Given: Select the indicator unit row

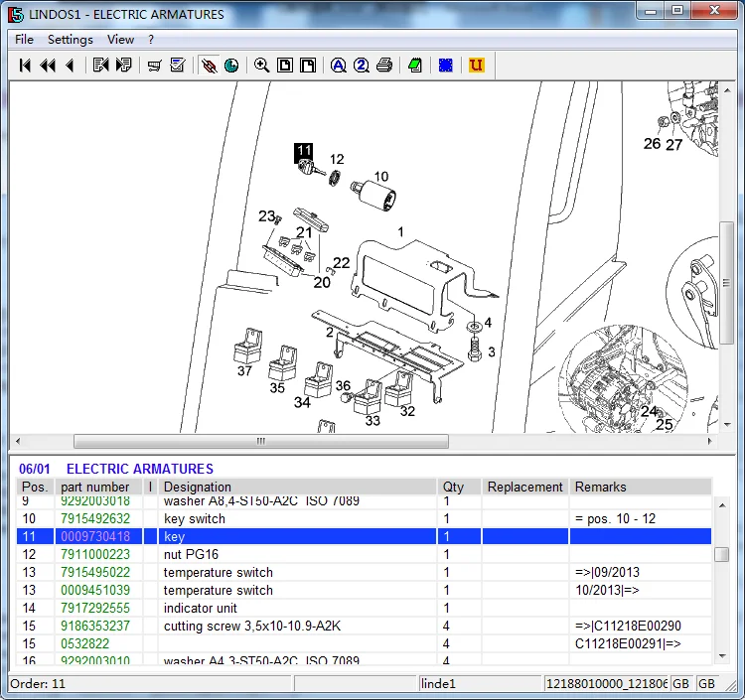Looking at the screenshot, I should pos(364,608).
